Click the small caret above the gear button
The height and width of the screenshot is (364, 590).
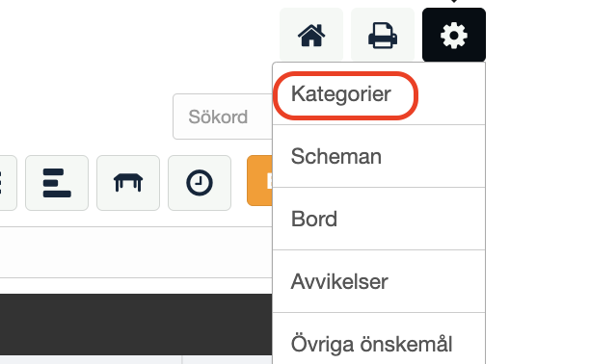point(454,1)
